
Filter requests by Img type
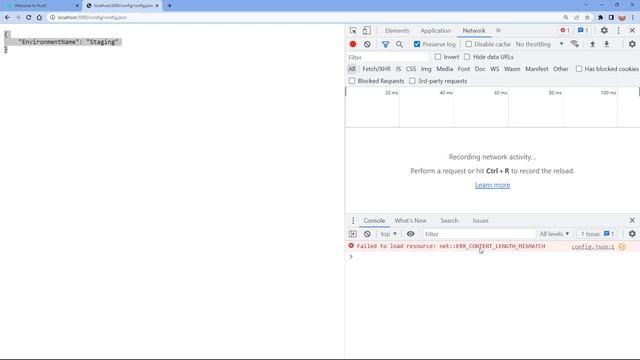(x=426, y=69)
